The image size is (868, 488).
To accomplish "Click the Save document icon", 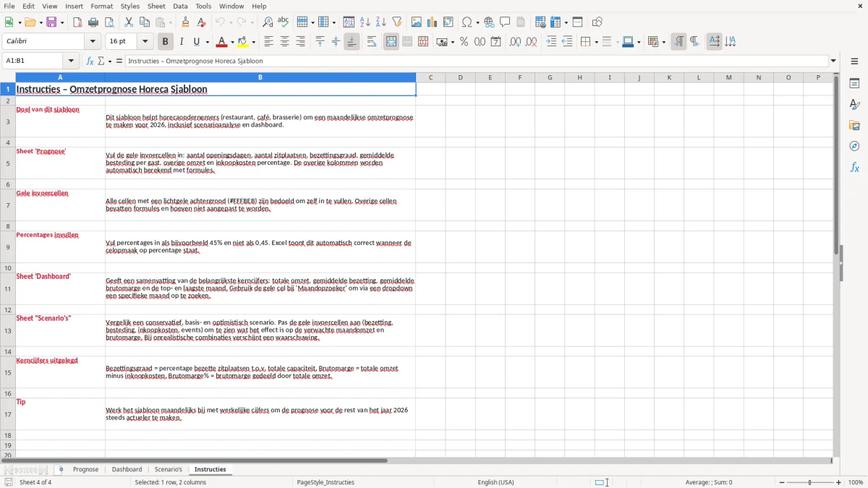I will coord(51,22).
